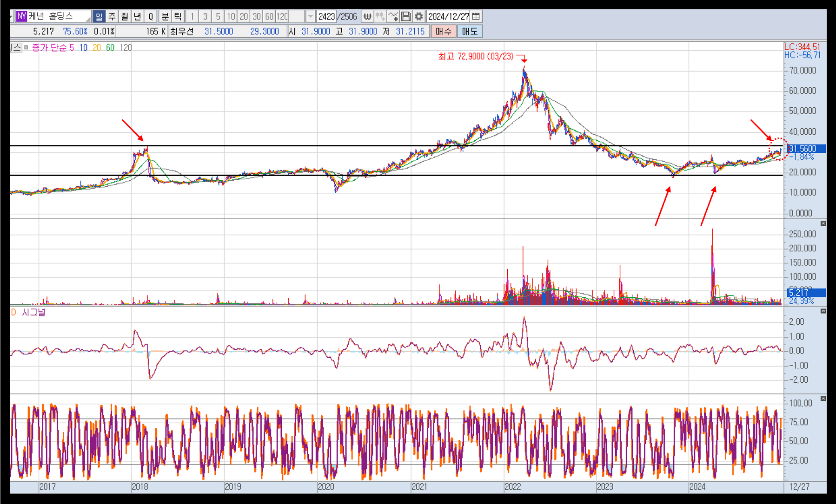The image size is (836, 504).
Task: Click current price tag 31.5600
Action: [806, 149]
